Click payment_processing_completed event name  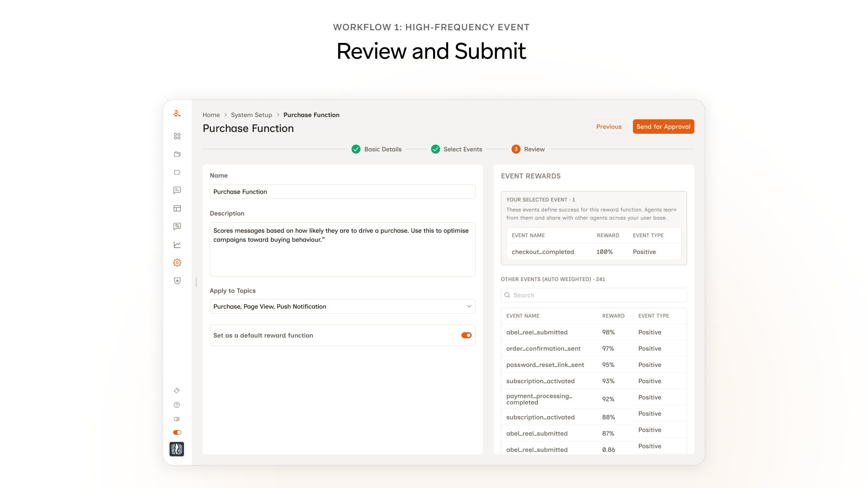tap(539, 399)
